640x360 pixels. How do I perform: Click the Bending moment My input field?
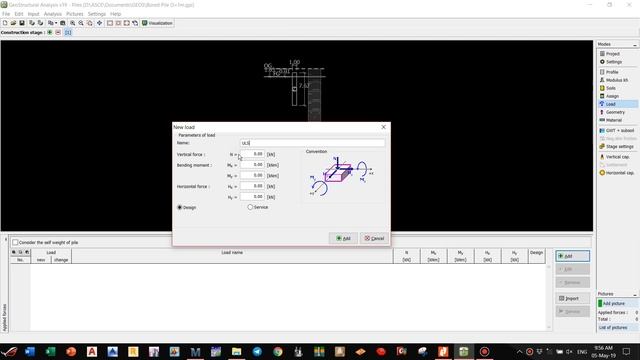pos(252,176)
